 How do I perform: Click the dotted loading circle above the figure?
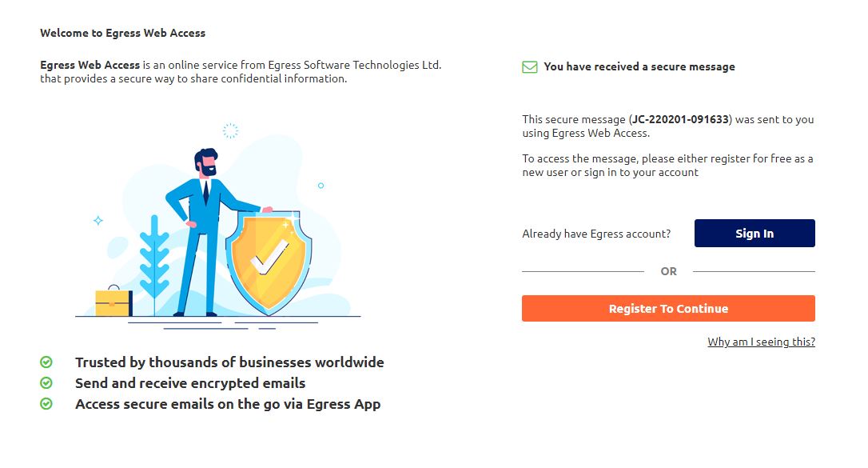coord(230,130)
